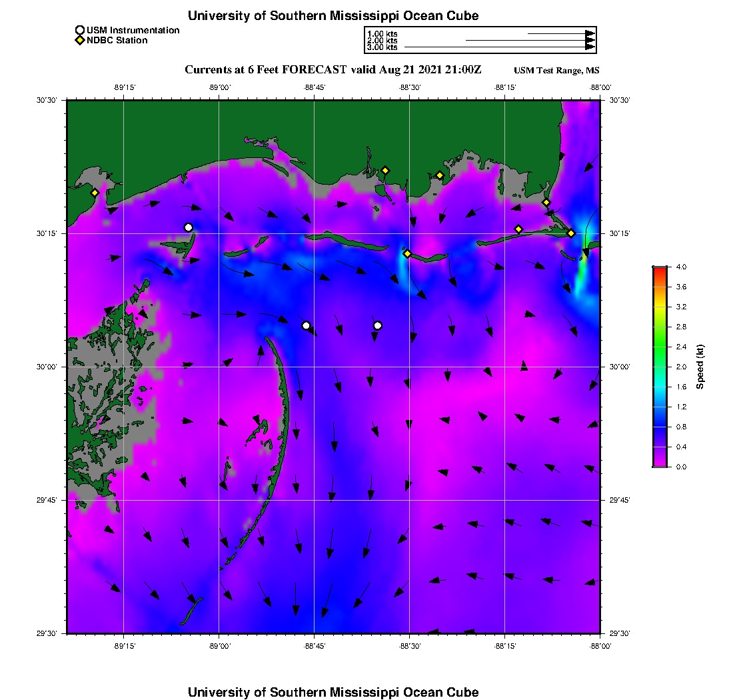
Task: Click the easternmost yellow NDBC station diamond
Action: [x=571, y=233]
